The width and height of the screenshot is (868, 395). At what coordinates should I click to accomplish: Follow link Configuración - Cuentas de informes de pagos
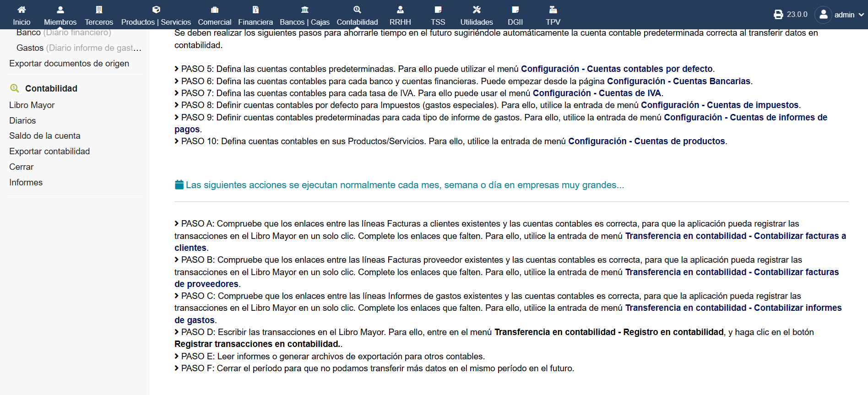click(x=745, y=118)
